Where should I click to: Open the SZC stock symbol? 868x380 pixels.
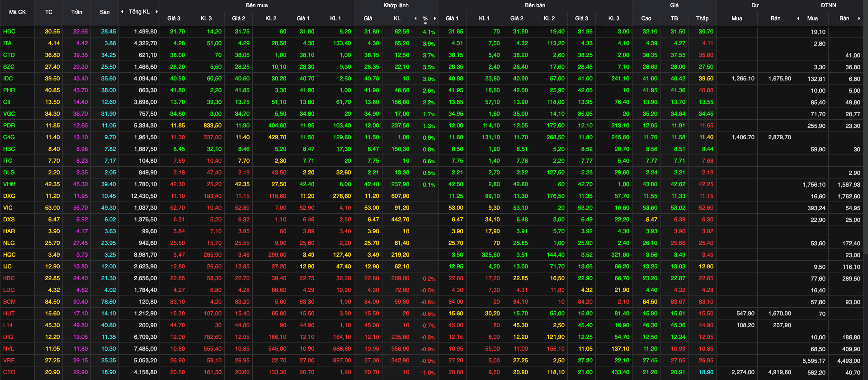tap(9, 67)
